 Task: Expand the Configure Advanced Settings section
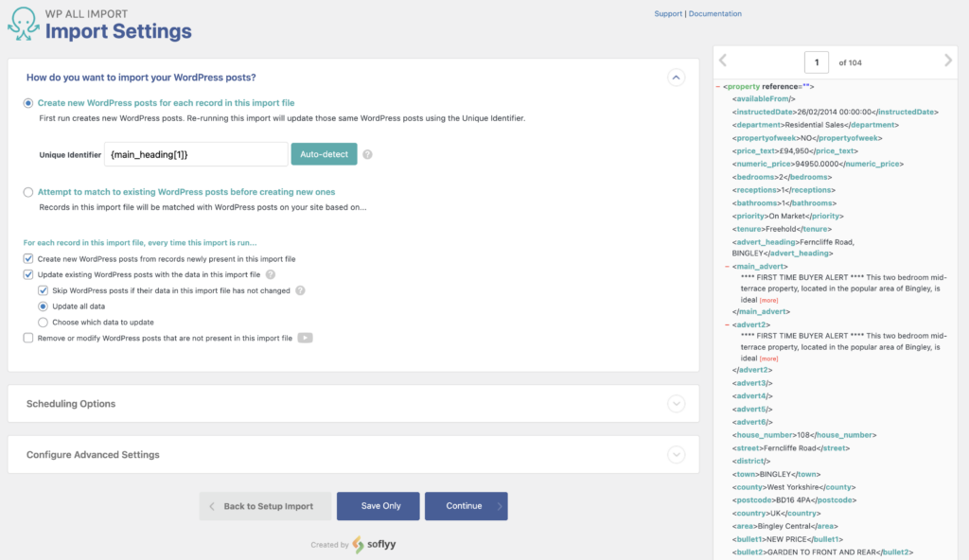point(677,455)
